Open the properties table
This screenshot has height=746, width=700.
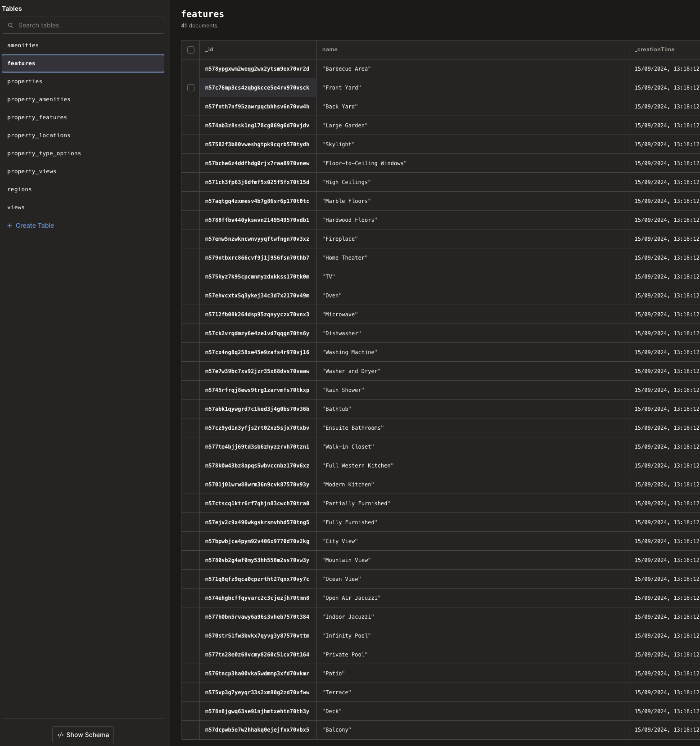[83, 81]
